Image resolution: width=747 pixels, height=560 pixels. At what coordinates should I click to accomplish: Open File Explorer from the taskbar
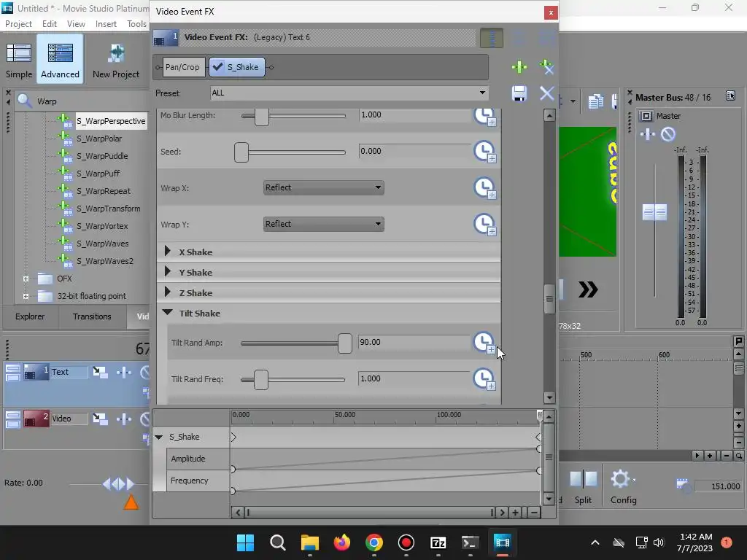[309, 542]
